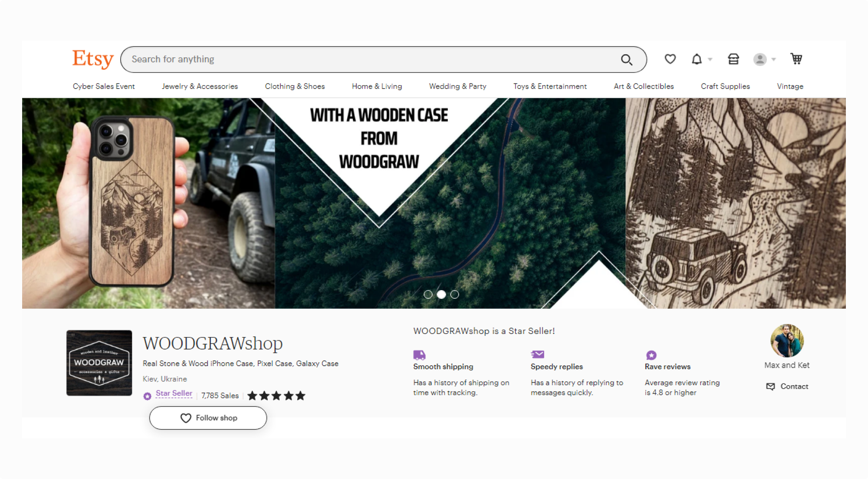Click the Rave reviews star bubble icon
The width and height of the screenshot is (868, 479).
(651, 355)
